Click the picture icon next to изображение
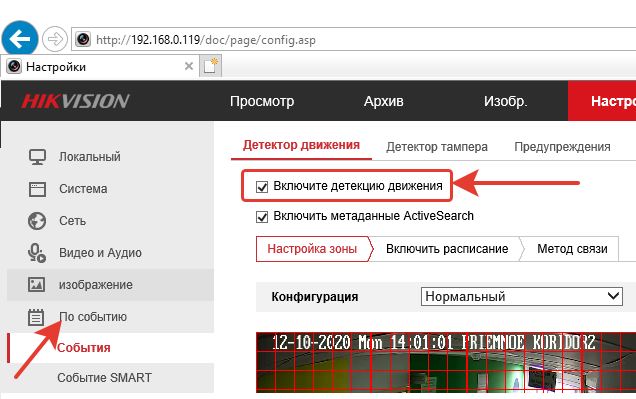This screenshot has height=399, width=636. point(37,285)
